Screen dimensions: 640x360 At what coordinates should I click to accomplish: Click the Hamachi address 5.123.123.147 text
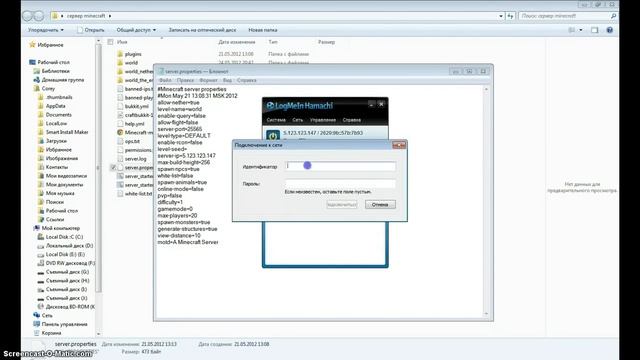[302, 133]
